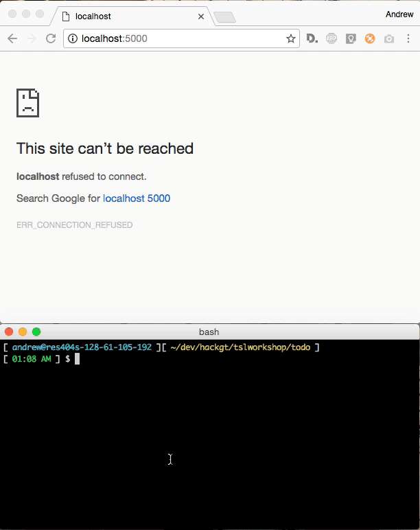Image resolution: width=420 pixels, height=530 pixels.
Task: Go back using browser back arrow
Action: coord(12,38)
